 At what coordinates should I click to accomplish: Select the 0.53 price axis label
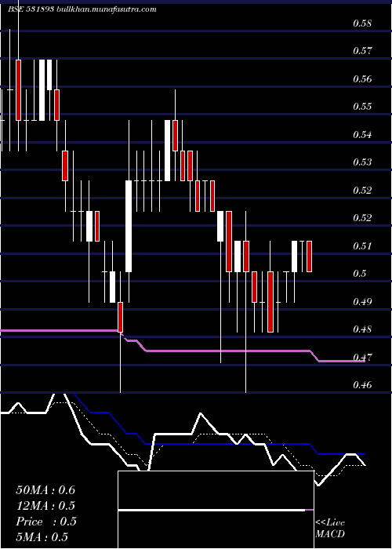(x=362, y=162)
